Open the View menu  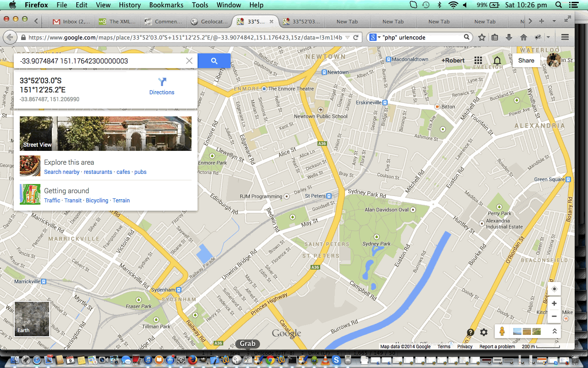tap(103, 5)
